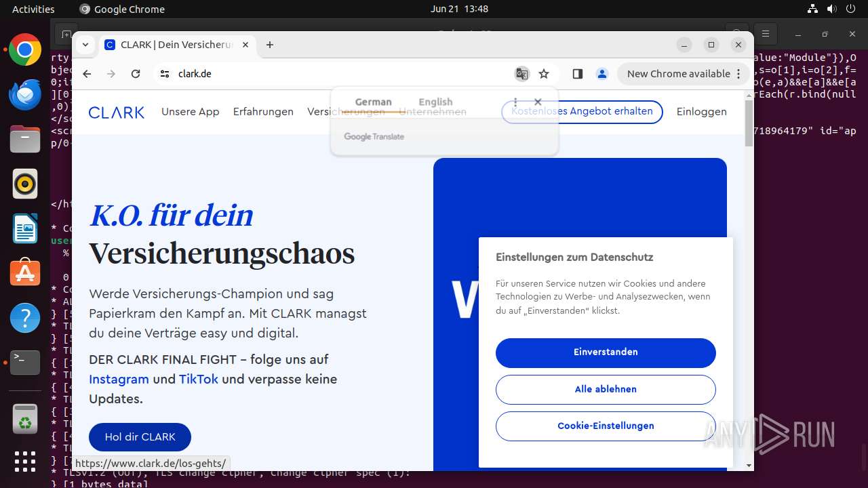The width and height of the screenshot is (868, 488).
Task: Click the terminal window new-tab icon
Action: [x=65, y=33]
